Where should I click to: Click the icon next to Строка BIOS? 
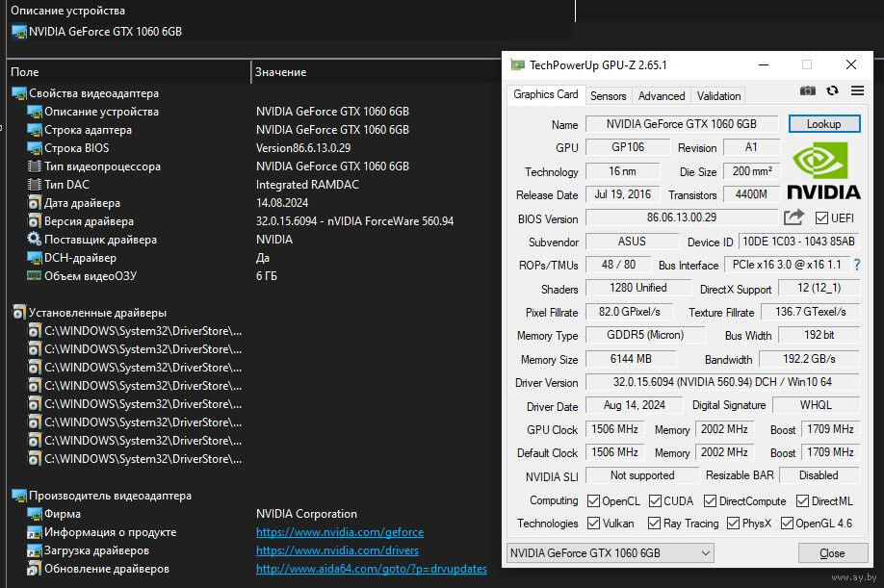click(35, 149)
